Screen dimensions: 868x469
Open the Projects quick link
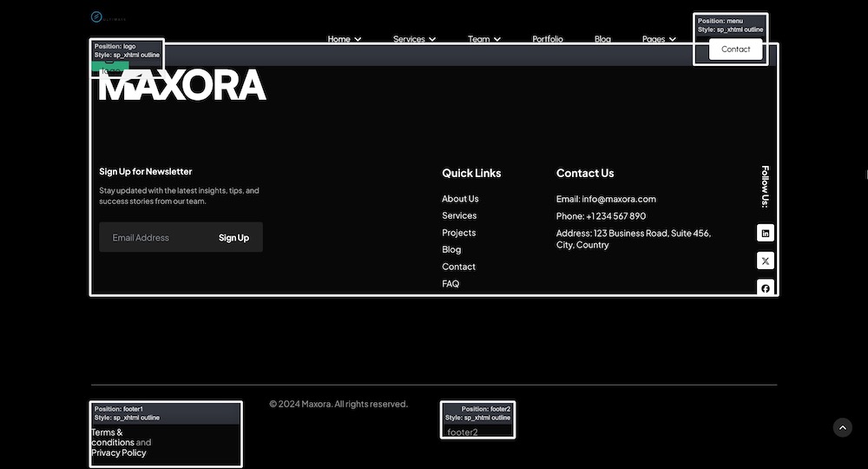coord(458,233)
